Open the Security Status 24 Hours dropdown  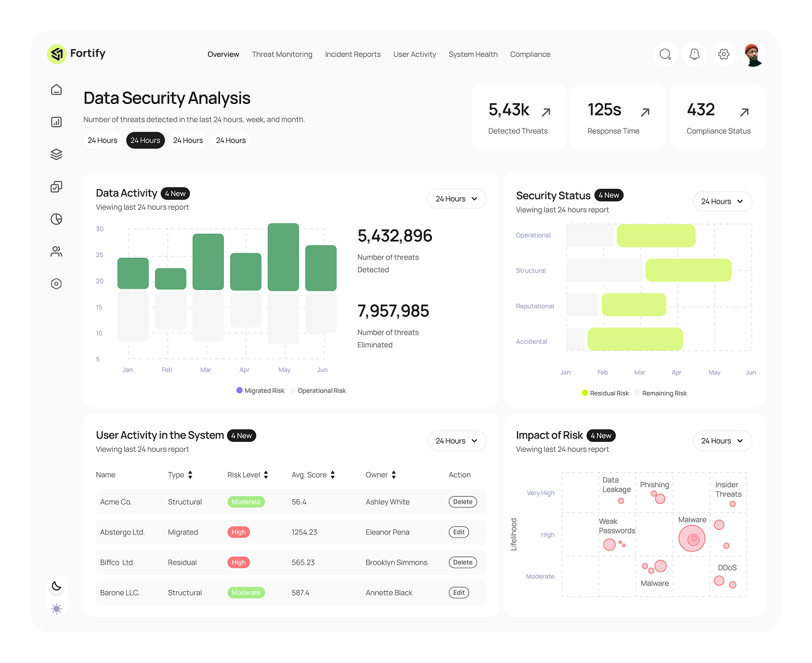(722, 202)
